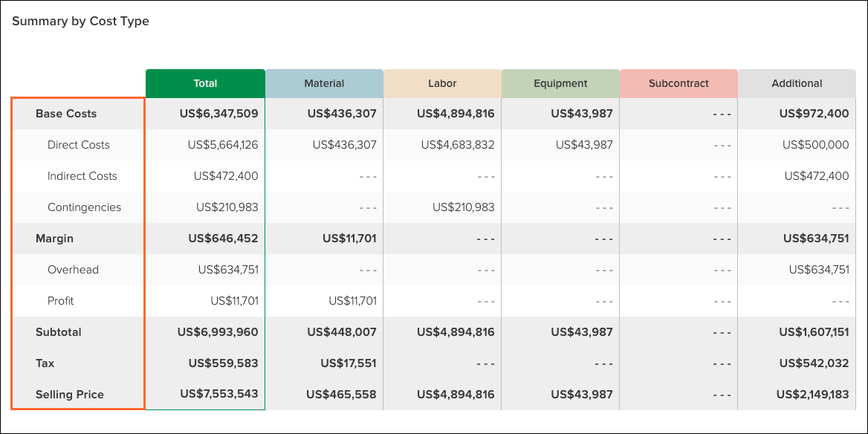
Task: Click the Summary by Cost Type heading
Action: [80, 22]
